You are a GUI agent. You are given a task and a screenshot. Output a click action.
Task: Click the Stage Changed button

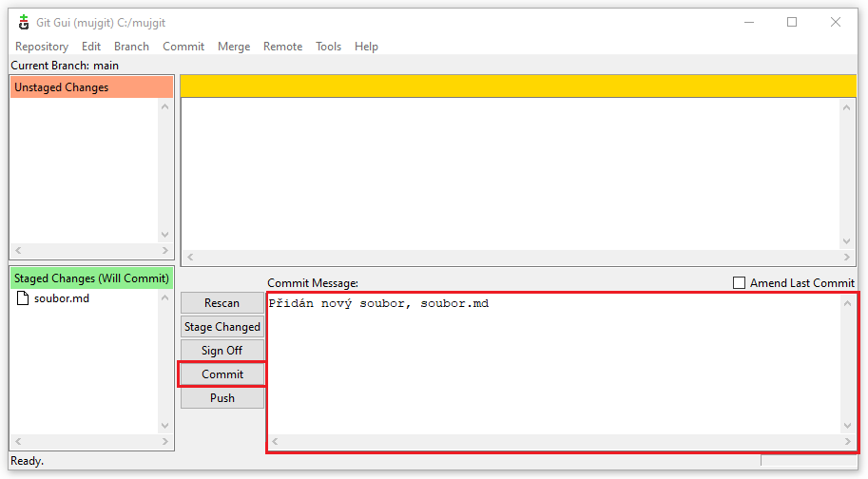pyautogui.click(x=222, y=327)
